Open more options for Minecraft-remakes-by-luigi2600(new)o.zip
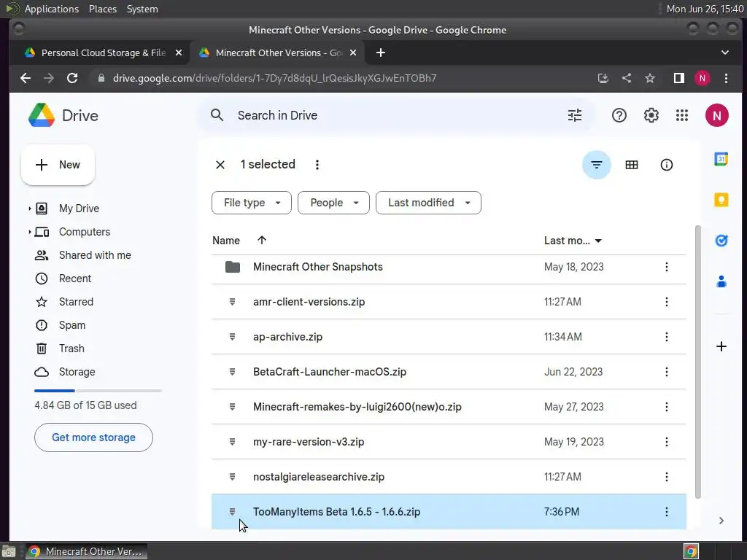The width and height of the screenshot is (747, 560). (x=667, y=407)
